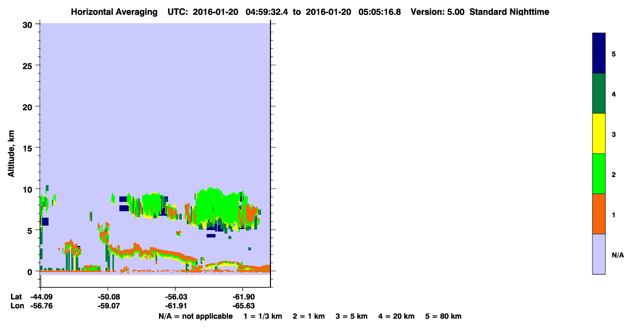644x330 pixels.
Task: Click the latitude label -44.09
Action: tap(41, 297)
